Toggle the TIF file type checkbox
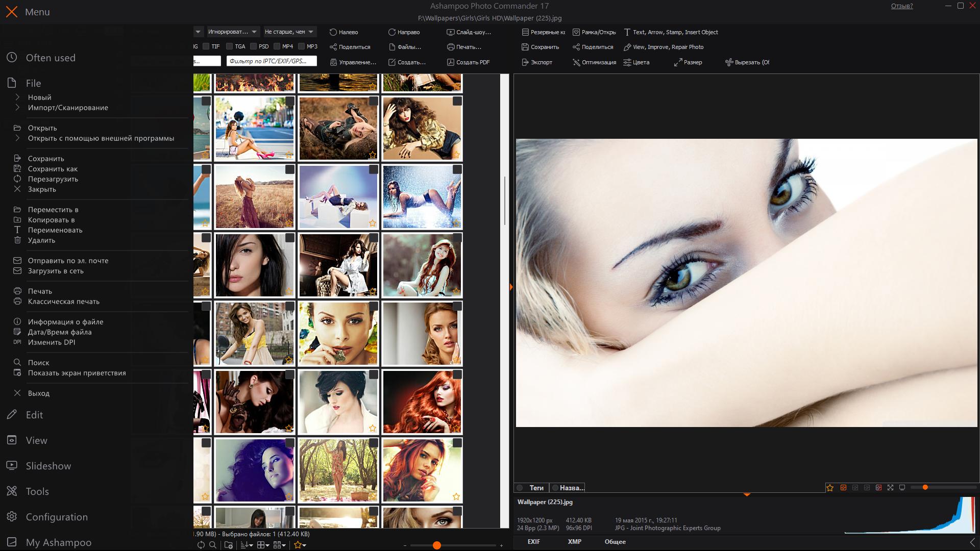980x551 pixels. point(206,46)
